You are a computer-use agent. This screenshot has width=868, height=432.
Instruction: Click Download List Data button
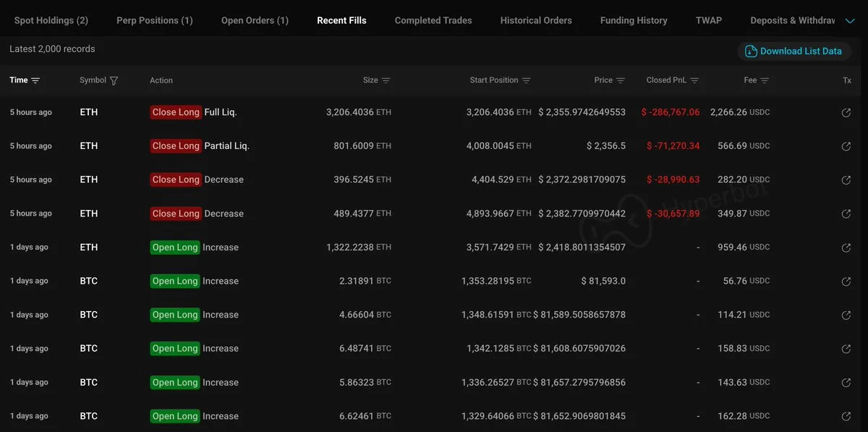tap(794, 51)
